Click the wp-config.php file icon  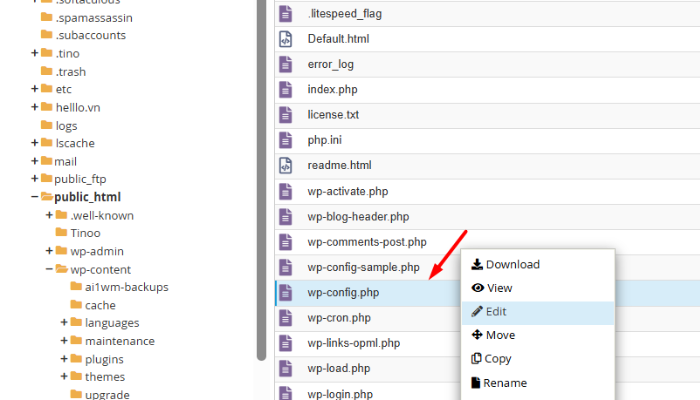coord(286,292)
